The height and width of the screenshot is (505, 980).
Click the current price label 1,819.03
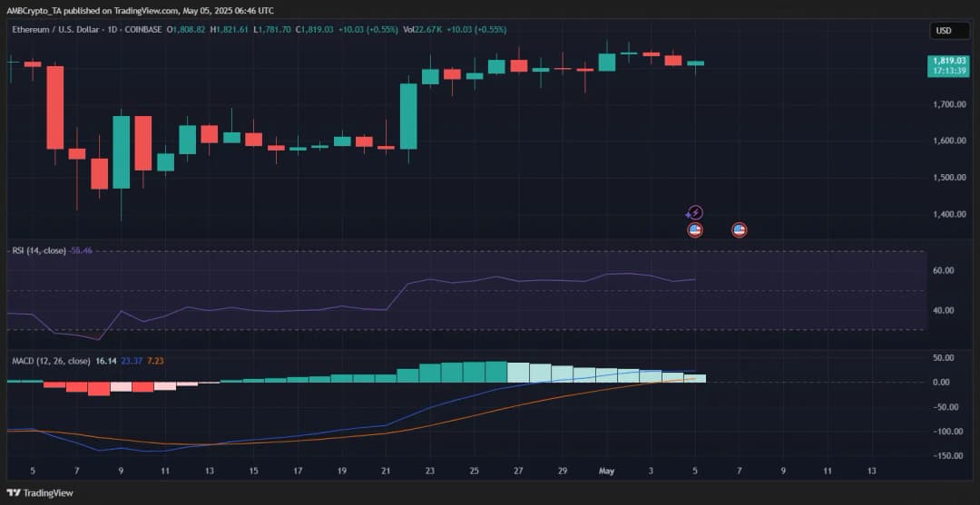point(948,61)
